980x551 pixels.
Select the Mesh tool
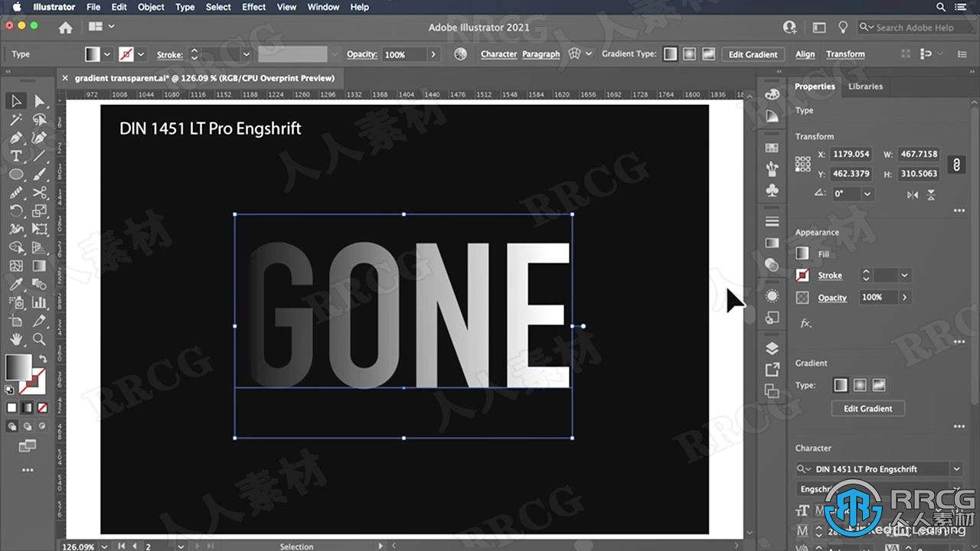tap(16, 266)
